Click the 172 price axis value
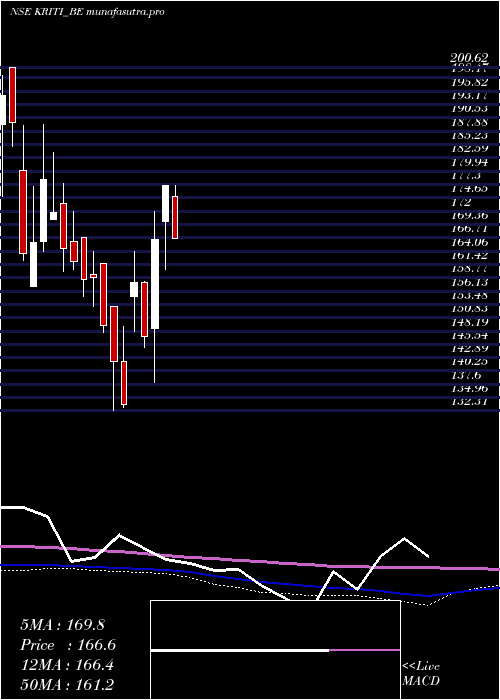Viewport: 500px width, 700px height. pos(461,202)
